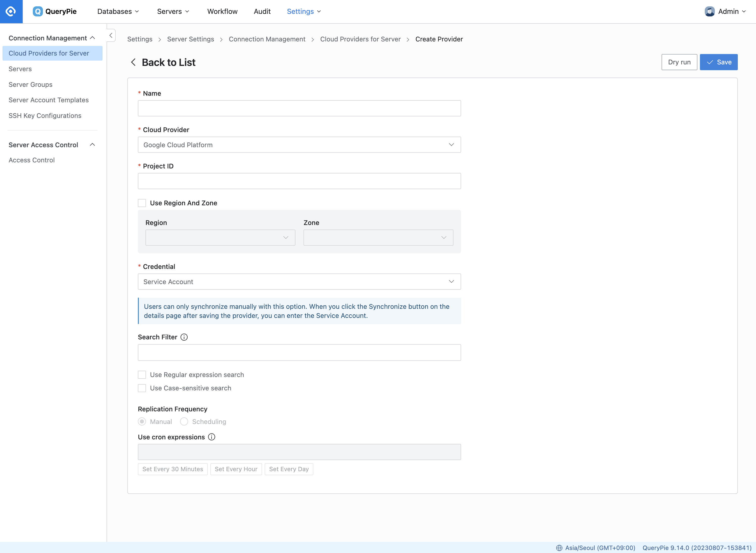Screen dimensions: 756x553
Task: Open the Region dropdown
Action: pyautogui.click(x=220, y=237)
